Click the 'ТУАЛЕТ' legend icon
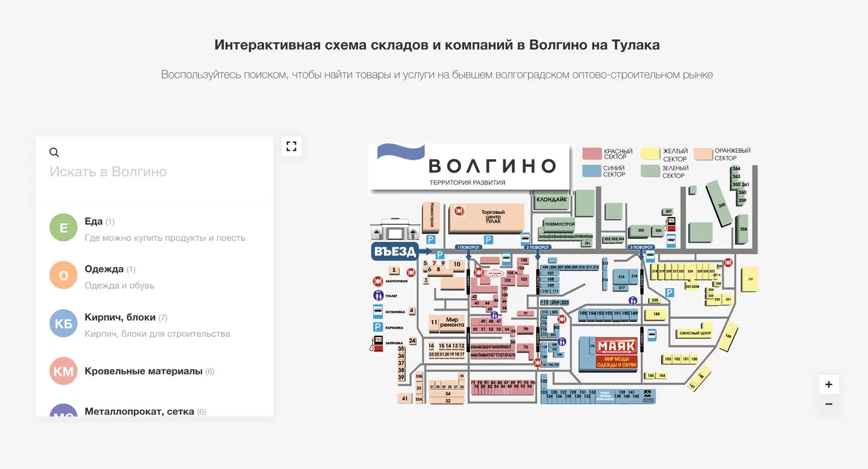 click(378, 296)
